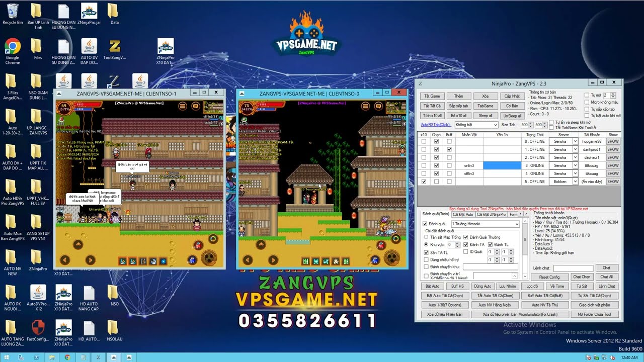Switch to Cài Đặt Auto tab
Viewport: 644px width, 362px height.
point(463,214)
